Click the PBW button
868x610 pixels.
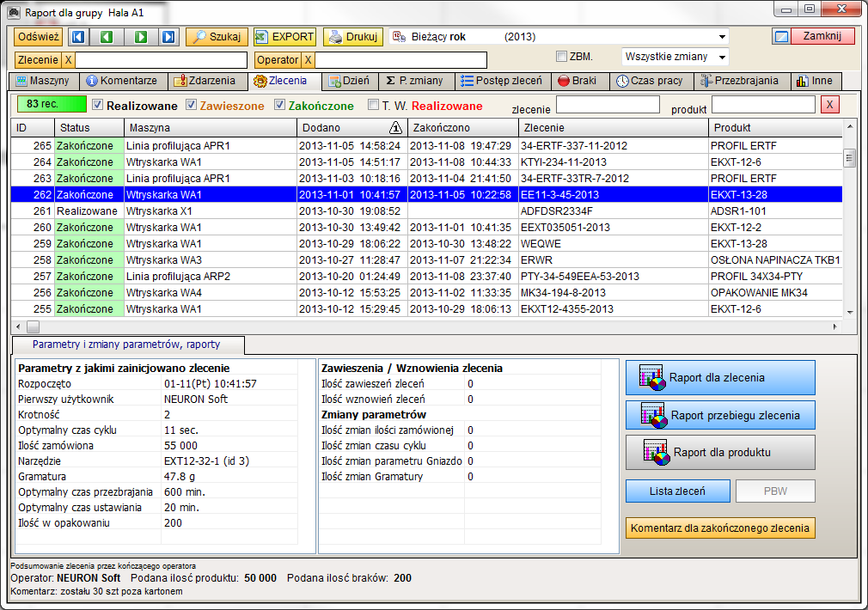(x=775, y=491)
